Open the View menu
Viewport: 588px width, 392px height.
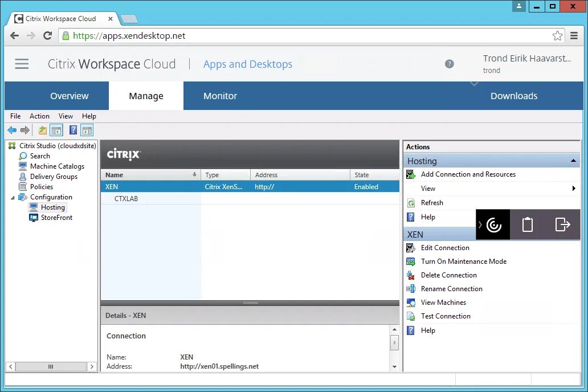point(66,116)
